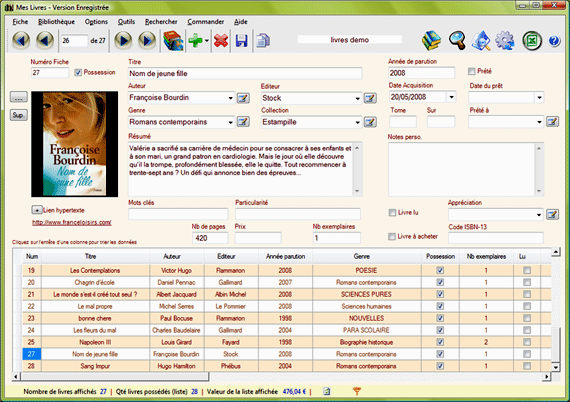Open the Date Acquisition date picker arrow
The height and width of the screenshot is (402, 570).
451,97
